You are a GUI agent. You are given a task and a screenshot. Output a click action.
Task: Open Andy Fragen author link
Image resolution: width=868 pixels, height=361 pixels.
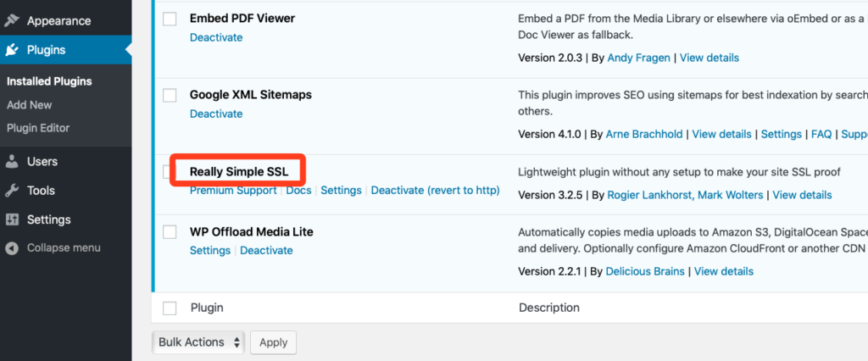[638, 58]
